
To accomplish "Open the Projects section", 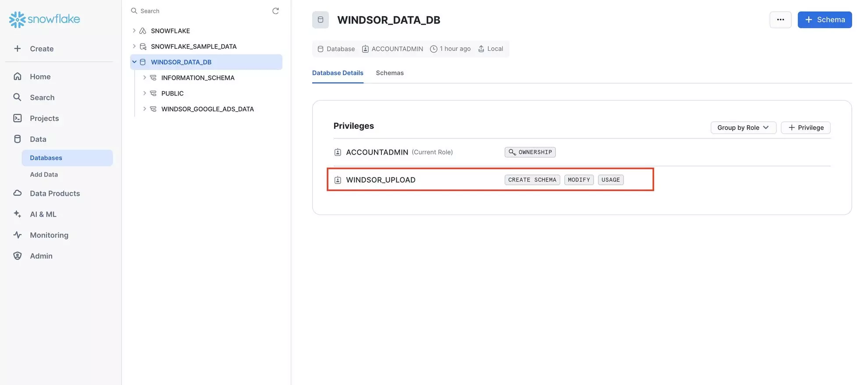I will click(x=44, y=118).
